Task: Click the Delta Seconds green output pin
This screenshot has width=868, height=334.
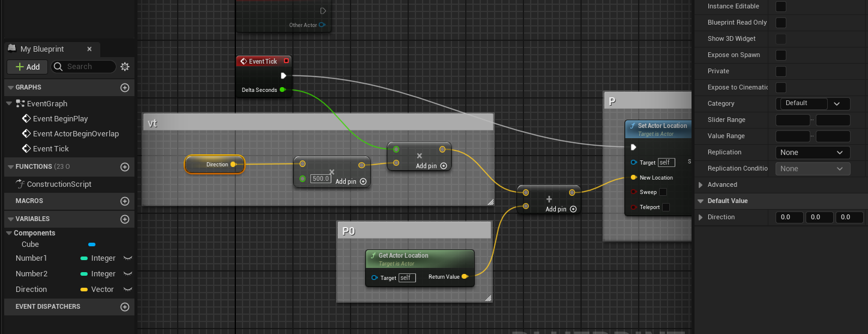Action: 283,90
